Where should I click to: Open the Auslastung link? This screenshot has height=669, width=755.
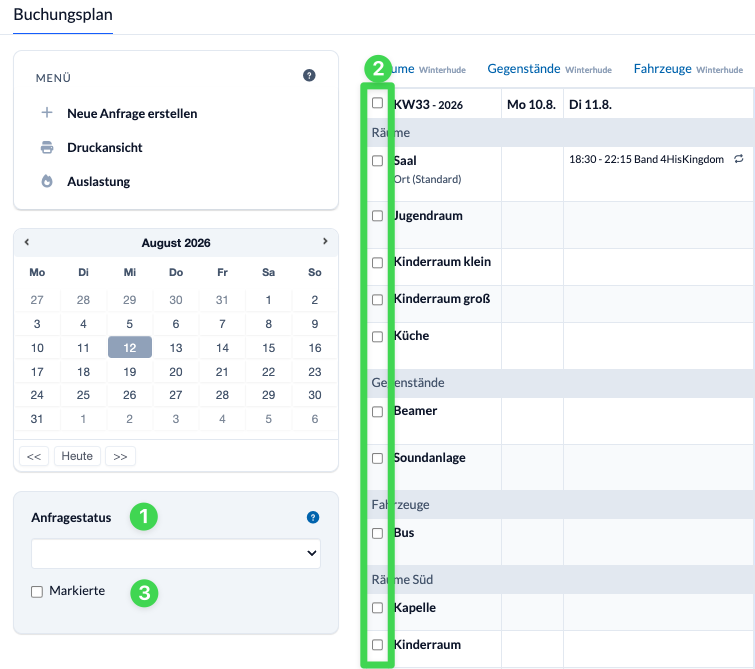(x=98, y=182)
